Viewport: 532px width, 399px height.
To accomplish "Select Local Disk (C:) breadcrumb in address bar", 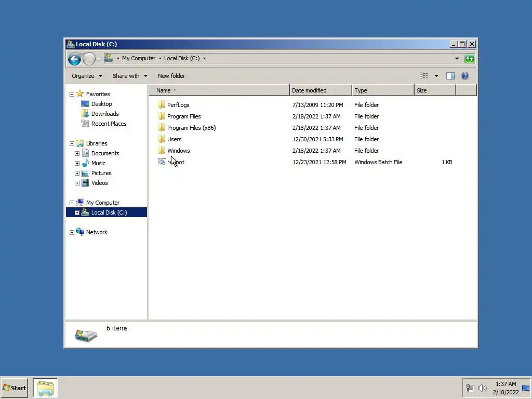I will click(182, 58).
